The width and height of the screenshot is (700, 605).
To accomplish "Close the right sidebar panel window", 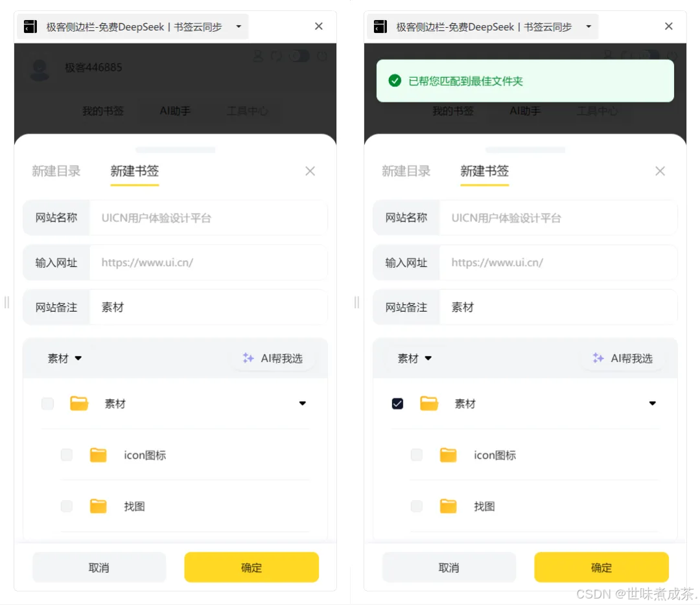I will pos(669,27).
